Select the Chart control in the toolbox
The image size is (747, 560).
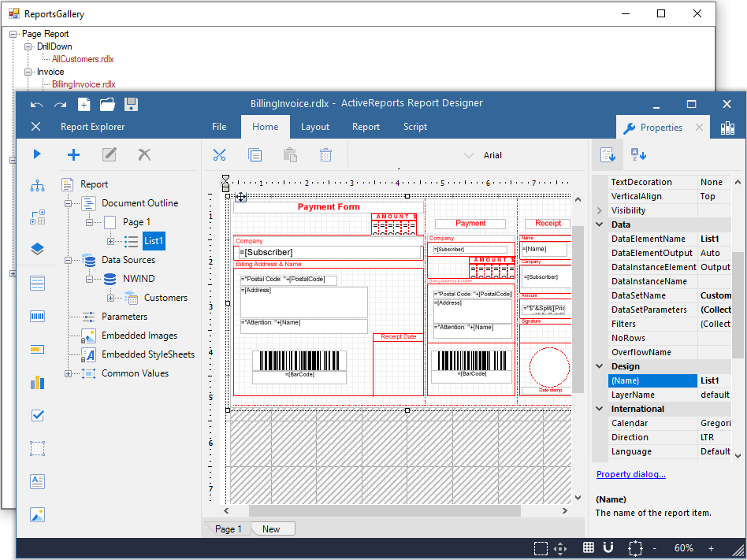tap(37, 382)
